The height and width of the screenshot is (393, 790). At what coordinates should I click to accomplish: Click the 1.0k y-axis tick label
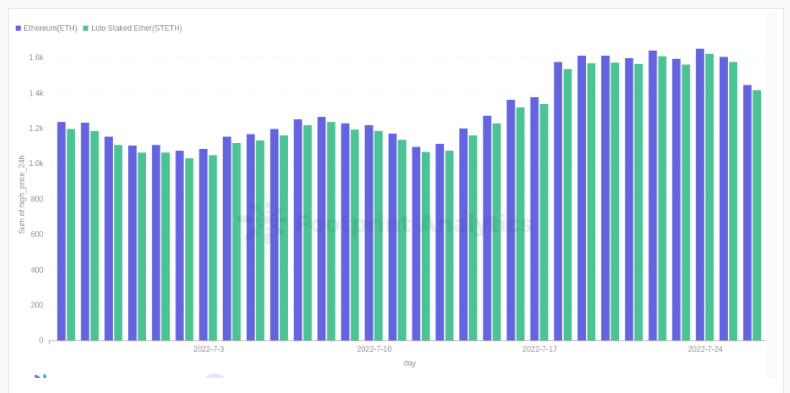[x=36, y=164]
